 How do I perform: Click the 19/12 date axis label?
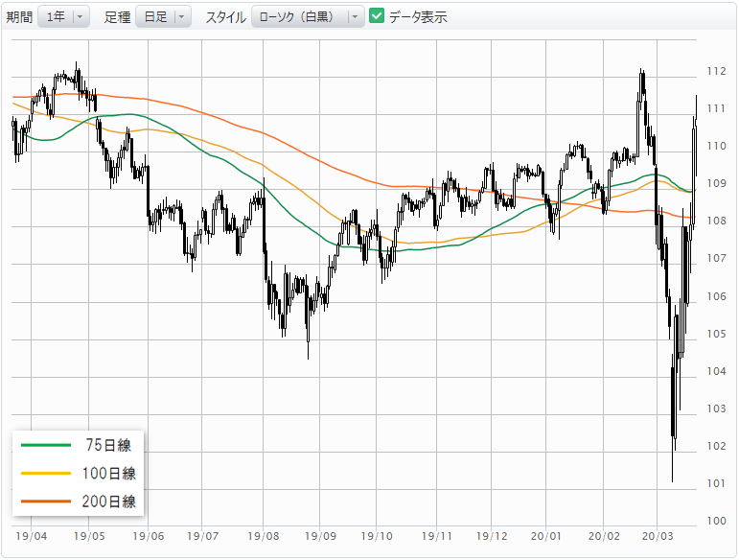coord(492,536)
